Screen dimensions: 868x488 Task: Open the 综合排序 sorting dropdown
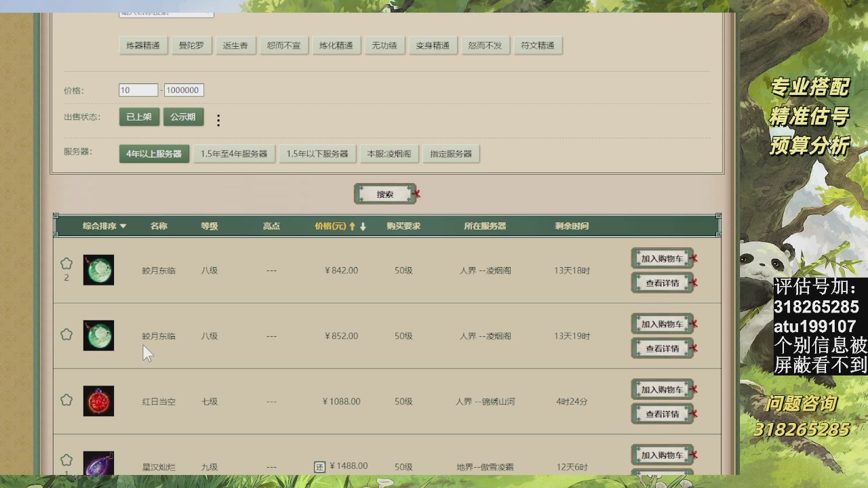(x=103, y=226)
